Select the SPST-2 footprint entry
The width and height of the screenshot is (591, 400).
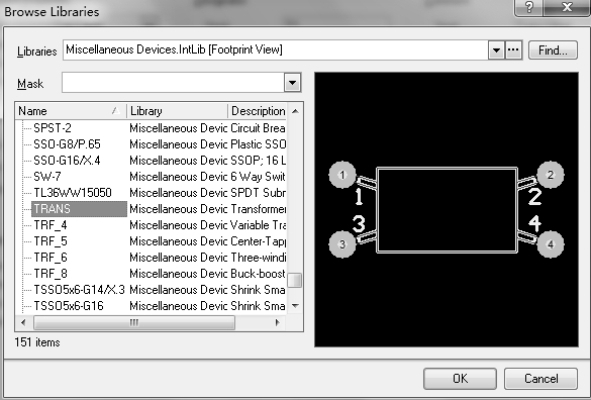tap(52, 128)
